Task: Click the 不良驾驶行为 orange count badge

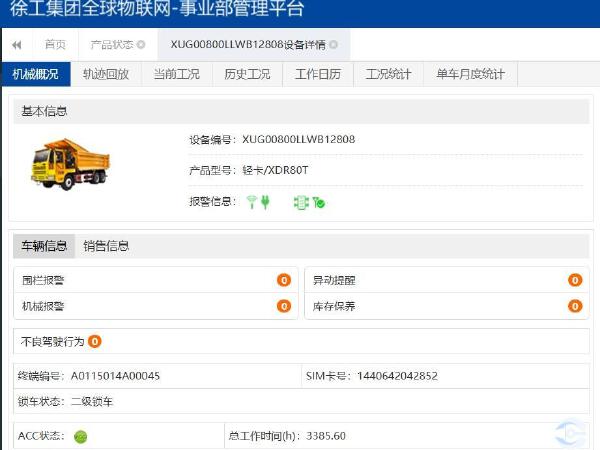Action: (95, 341)
